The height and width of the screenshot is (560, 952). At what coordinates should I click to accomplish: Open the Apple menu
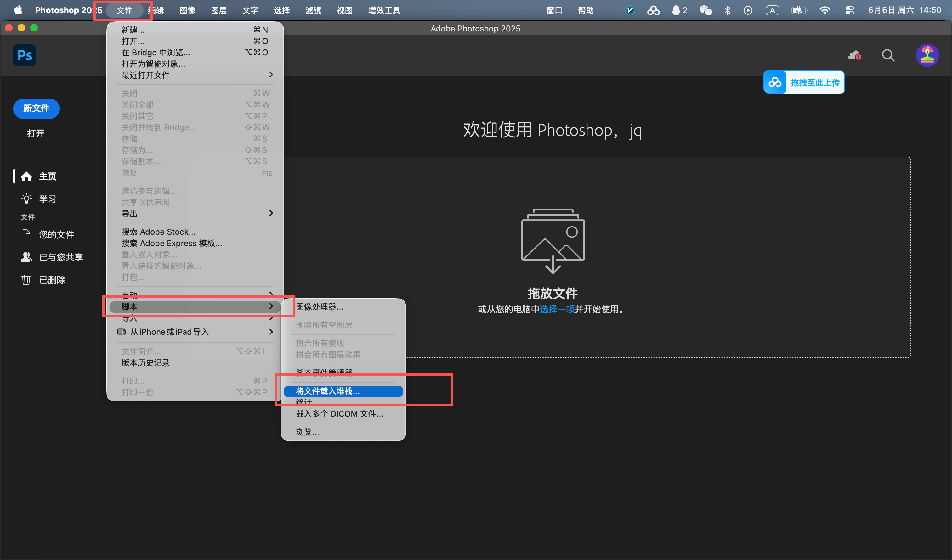pyautogui.click(x=18, y=10)
